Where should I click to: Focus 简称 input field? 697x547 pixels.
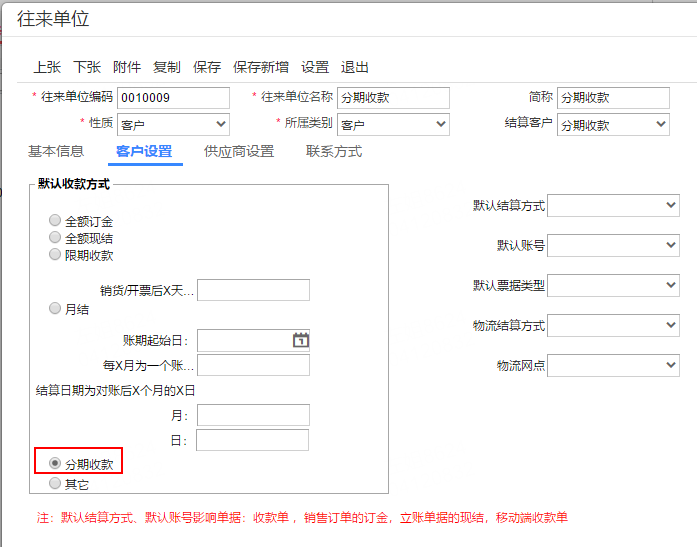pyautogui.click(x=613, y=98)
